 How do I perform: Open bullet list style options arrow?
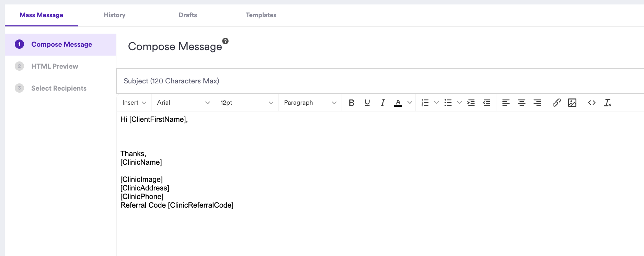pyautogui.click(x=459, y=103)
